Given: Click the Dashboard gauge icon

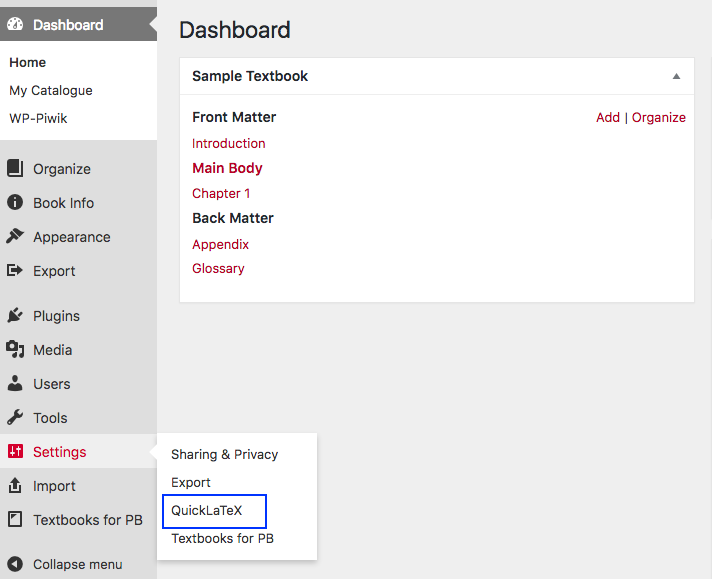Looking at the screenshot, I should point(15,25).
